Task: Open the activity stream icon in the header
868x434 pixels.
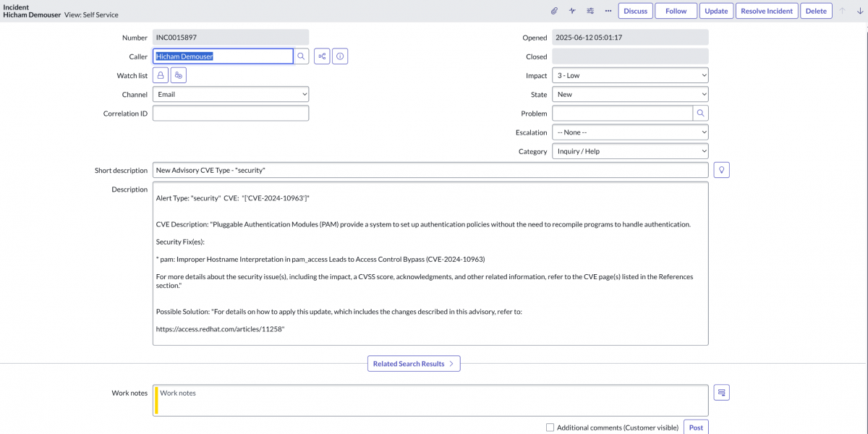Action: point(571,10)
